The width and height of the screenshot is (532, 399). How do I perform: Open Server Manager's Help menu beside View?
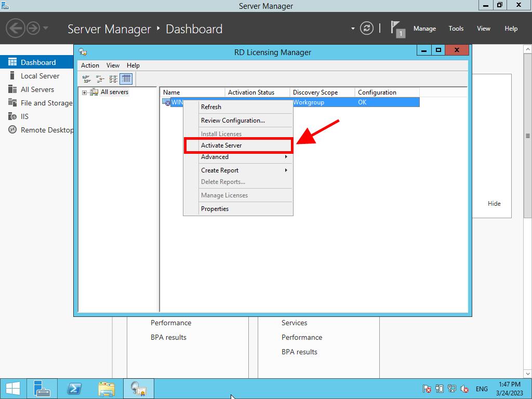tap(511, 29)
